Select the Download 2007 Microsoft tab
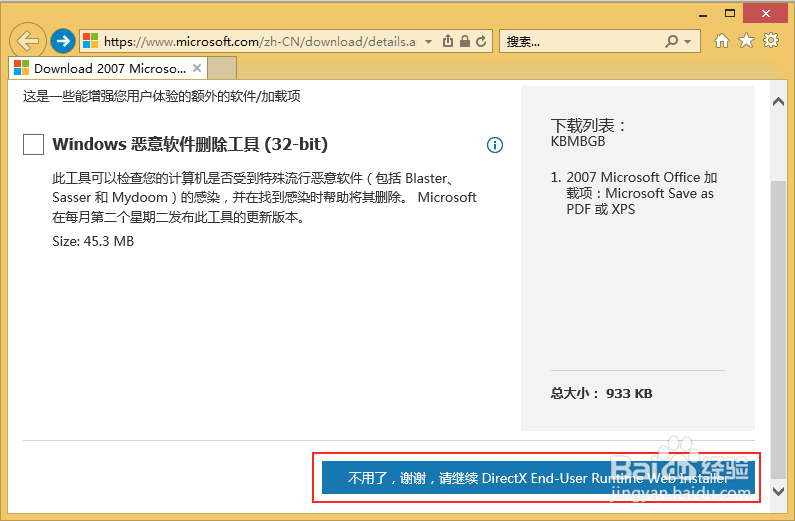 [x=107, y=68]
